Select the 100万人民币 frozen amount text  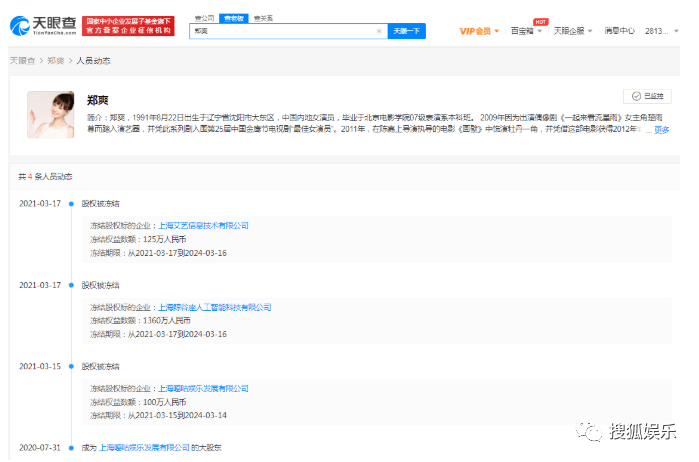(x=164, y=402)
